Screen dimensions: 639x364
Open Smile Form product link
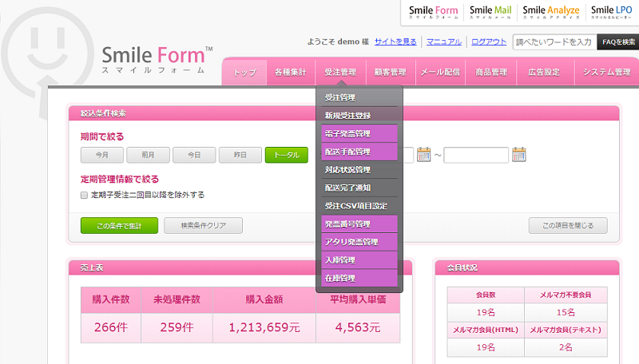click(433, 12)
